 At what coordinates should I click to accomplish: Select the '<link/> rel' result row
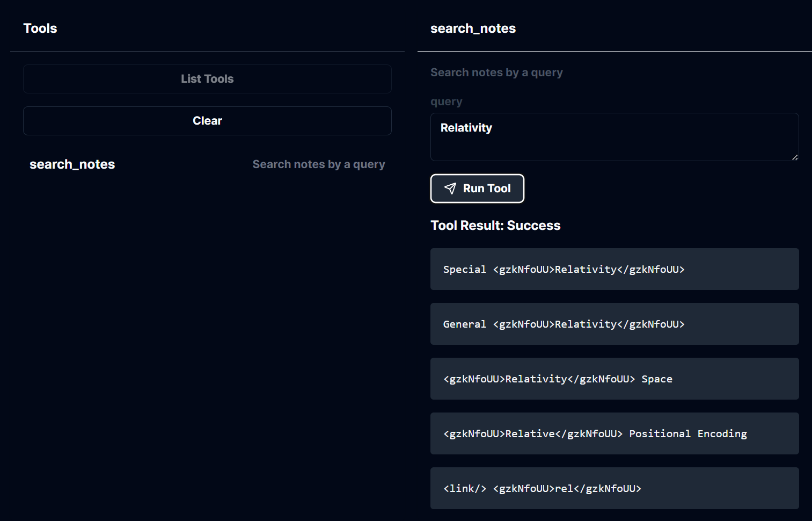click(615, 488)
